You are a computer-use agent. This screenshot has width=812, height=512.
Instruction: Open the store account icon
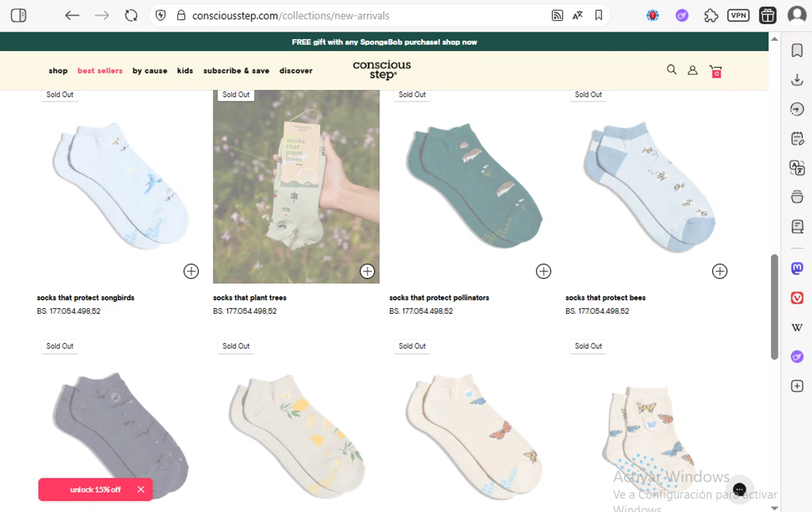[x=692, y=70]
